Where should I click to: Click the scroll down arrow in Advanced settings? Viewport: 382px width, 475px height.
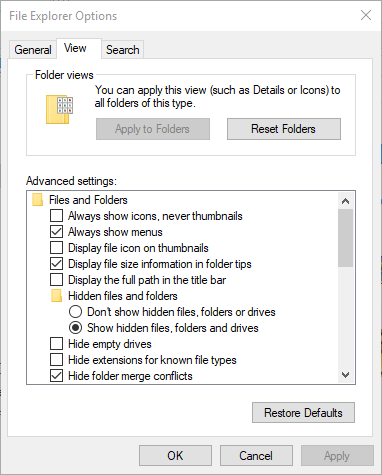(346, 375)
